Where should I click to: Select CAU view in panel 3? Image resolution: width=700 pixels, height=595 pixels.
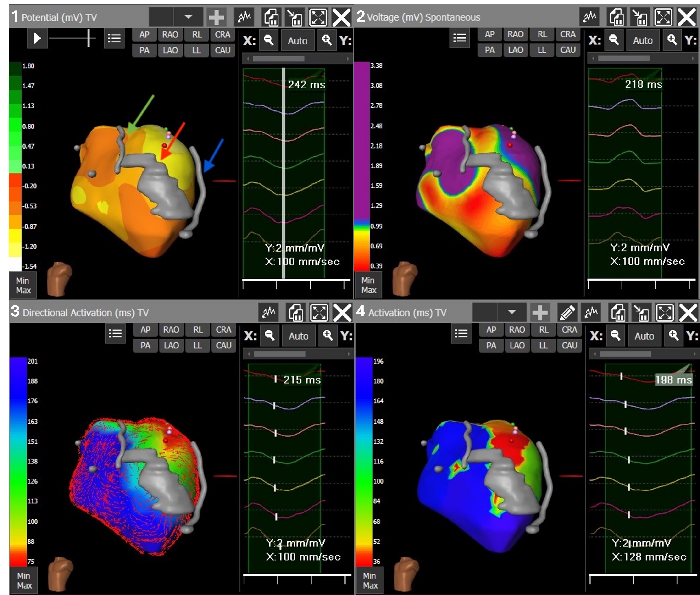tap(223, 345)
